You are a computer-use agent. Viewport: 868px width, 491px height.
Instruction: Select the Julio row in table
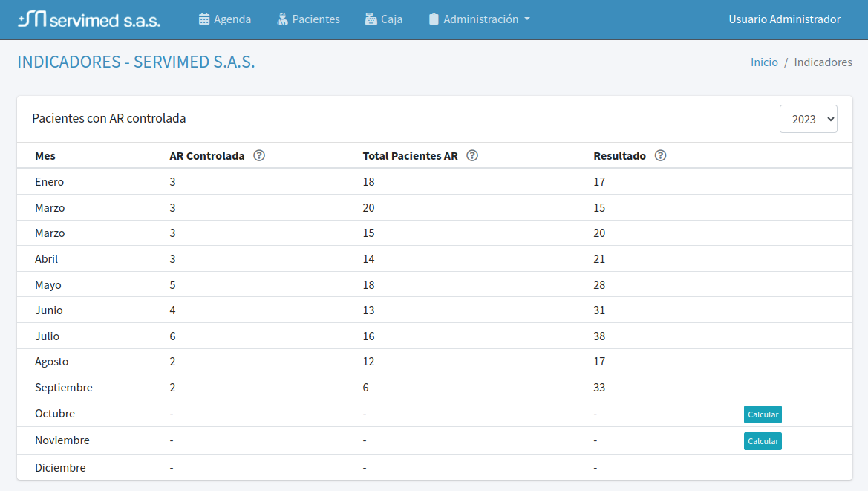48,336
